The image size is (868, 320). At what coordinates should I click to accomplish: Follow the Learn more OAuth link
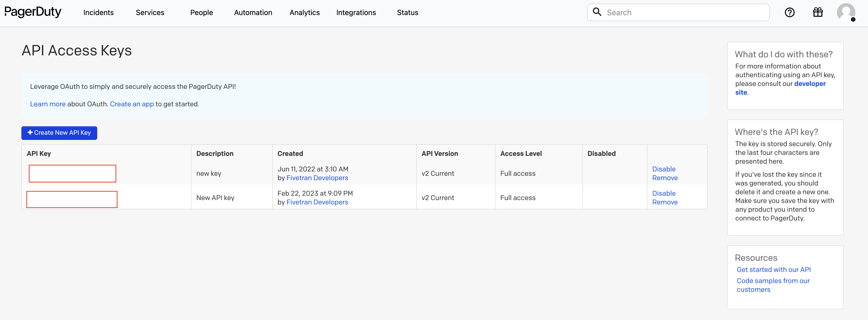48,104
